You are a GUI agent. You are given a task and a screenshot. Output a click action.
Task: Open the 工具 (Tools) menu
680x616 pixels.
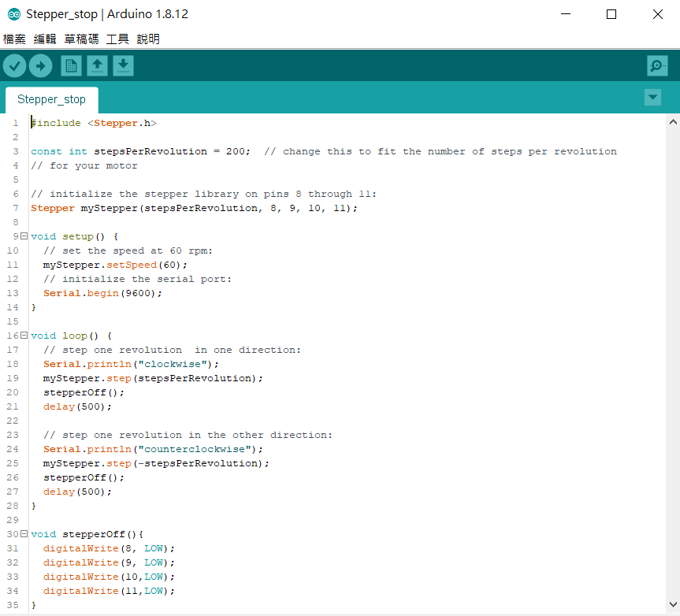(117, 39)
